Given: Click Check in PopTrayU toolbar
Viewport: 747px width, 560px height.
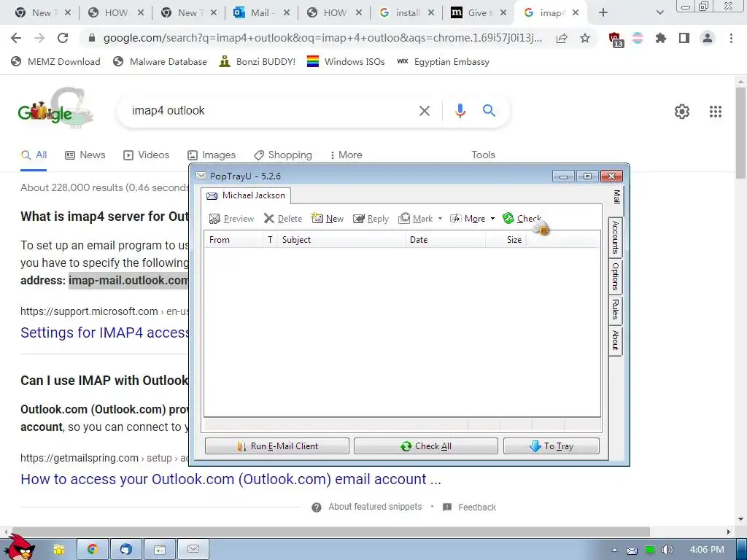Looking at the screenshot, I should 522,219.
